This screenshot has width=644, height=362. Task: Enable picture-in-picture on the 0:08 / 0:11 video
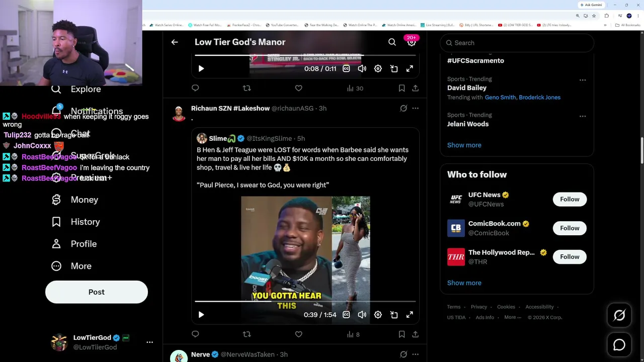(x=394, y=68)
